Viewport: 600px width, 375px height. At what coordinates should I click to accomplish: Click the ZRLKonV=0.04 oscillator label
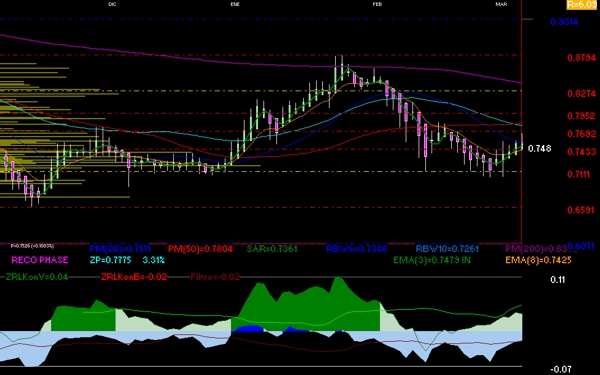pos(37,277)
